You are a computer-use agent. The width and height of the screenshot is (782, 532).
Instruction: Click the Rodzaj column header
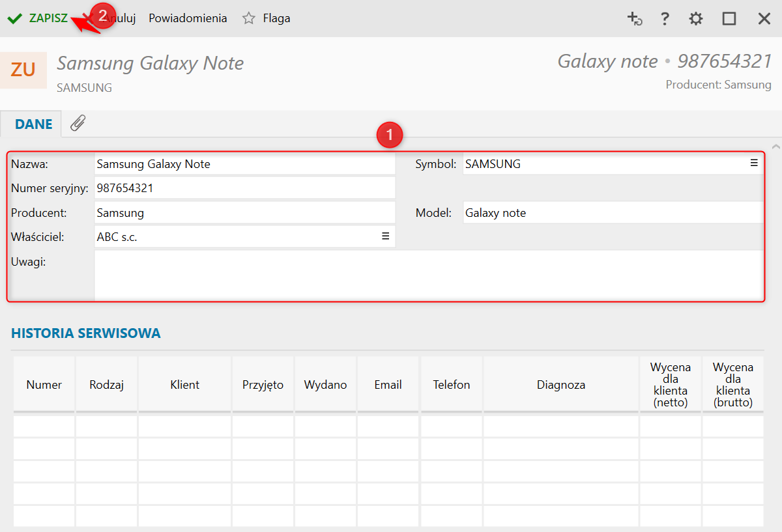click(107, 385)
